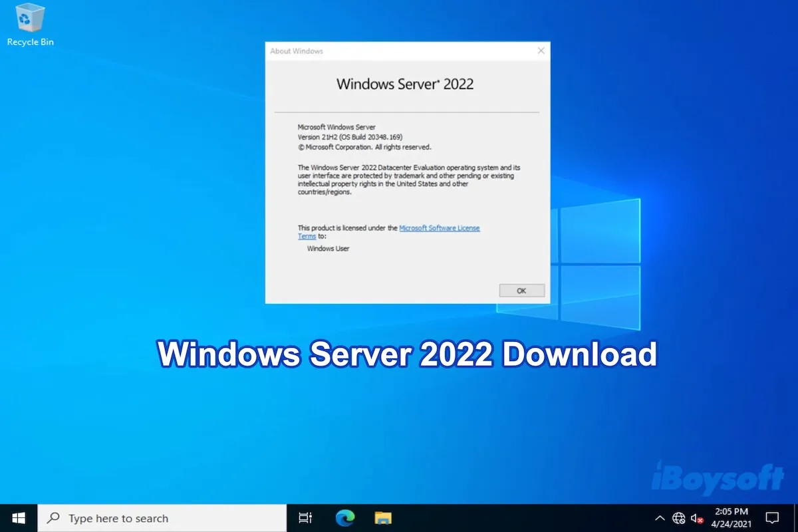Open File Explorer from the taskbar
Screen dimensions: 798x532
(x=383, y=517)
